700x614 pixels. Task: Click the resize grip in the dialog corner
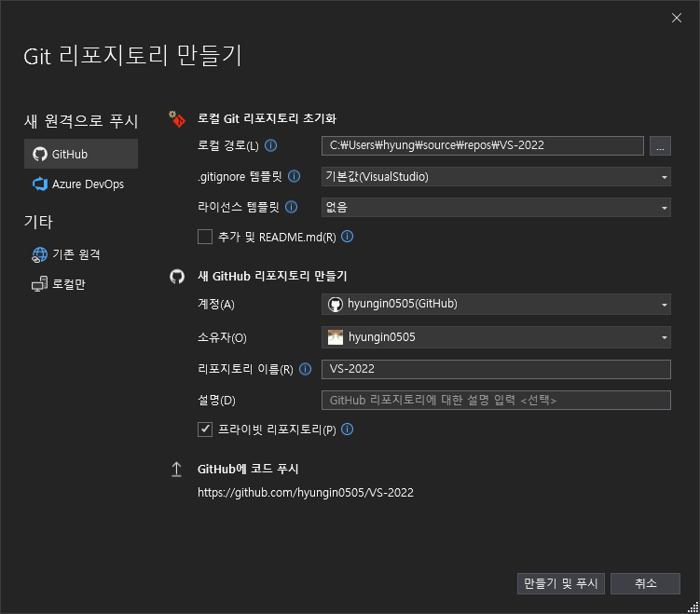click(693, 607)
